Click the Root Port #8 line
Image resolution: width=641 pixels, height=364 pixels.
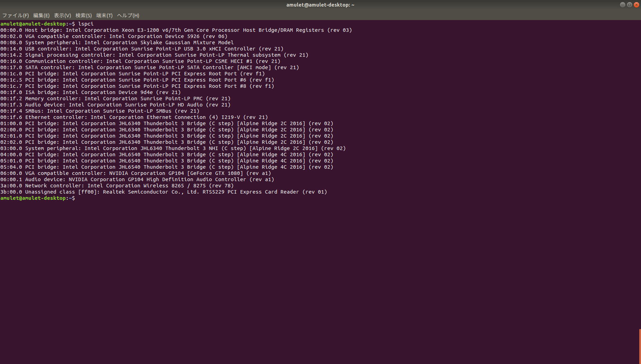pos(137,86)
